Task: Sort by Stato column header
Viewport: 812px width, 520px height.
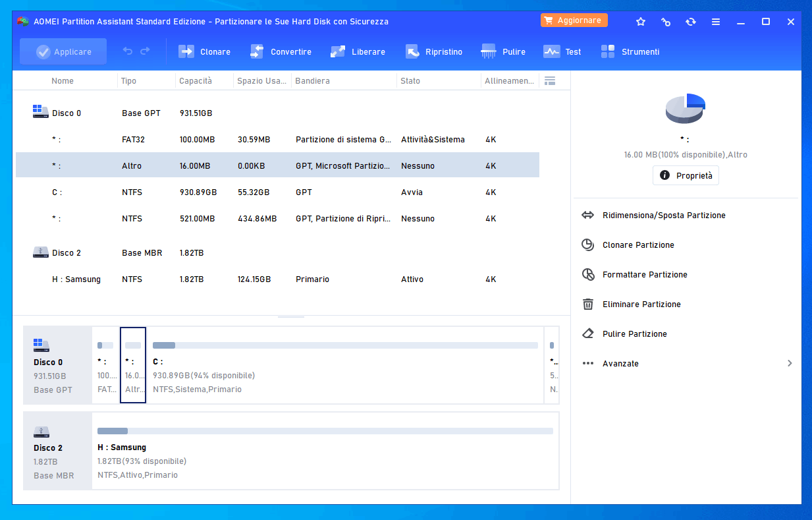Action: tap(410, 80)
